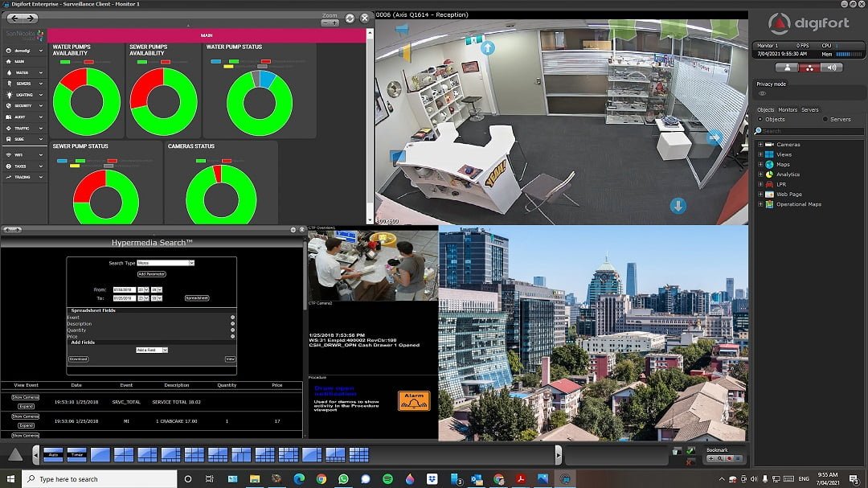Open the Add a Field dropdown
The height and width of the screenshot is (488, 868).
coord(152,351)
